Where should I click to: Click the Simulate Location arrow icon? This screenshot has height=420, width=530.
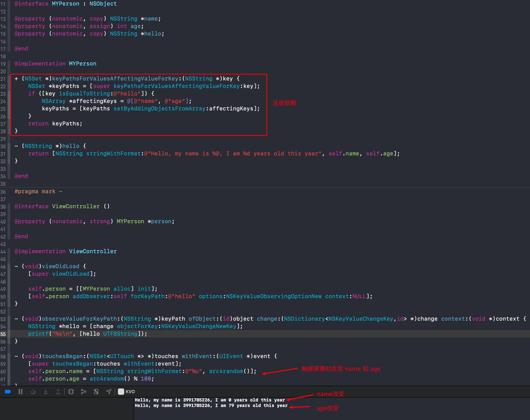pos(109,391)
